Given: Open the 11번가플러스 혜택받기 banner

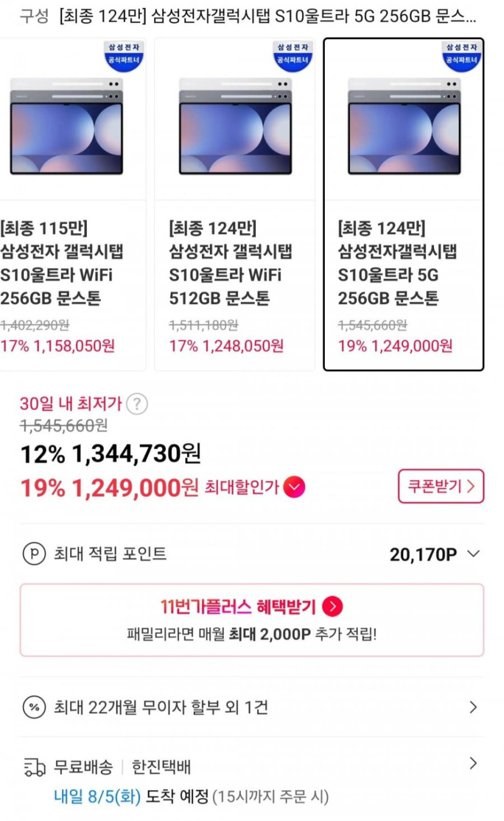Looking at the screenshot, I should coord(252,619).
